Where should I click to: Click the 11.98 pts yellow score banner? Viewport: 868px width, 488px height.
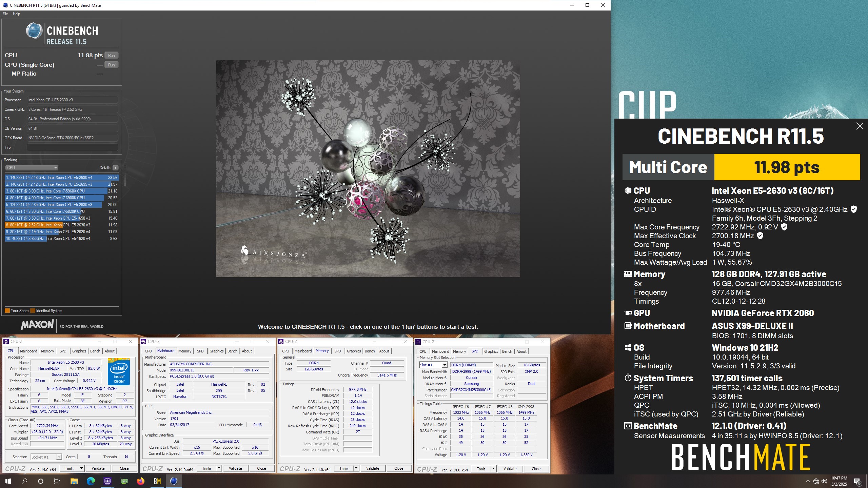(787, 167)
